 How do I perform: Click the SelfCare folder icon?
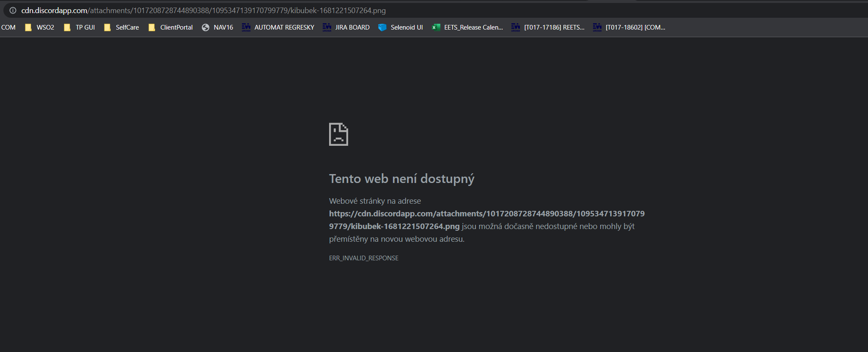coord(107,27)
